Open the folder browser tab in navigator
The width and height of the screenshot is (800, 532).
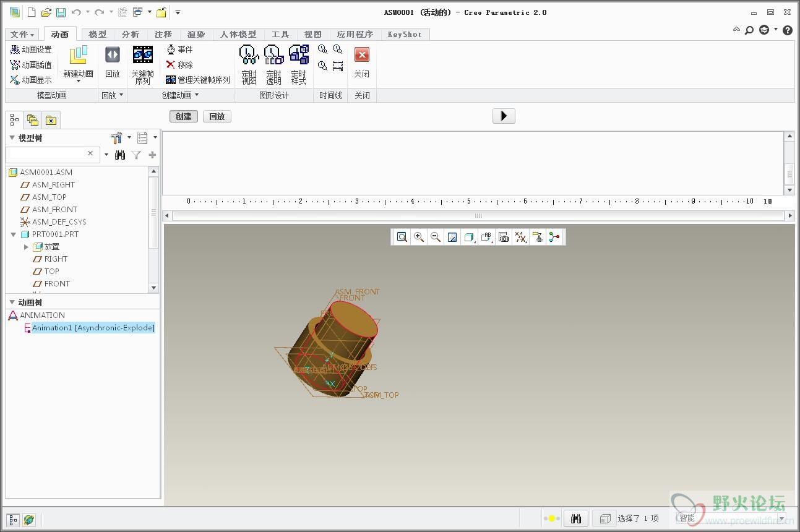tap(32, 120)
